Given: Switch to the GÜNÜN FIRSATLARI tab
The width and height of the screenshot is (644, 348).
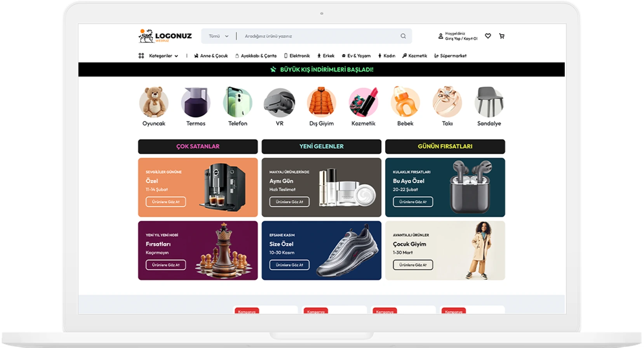Looking at the screenshot, I should coord(445,146).
